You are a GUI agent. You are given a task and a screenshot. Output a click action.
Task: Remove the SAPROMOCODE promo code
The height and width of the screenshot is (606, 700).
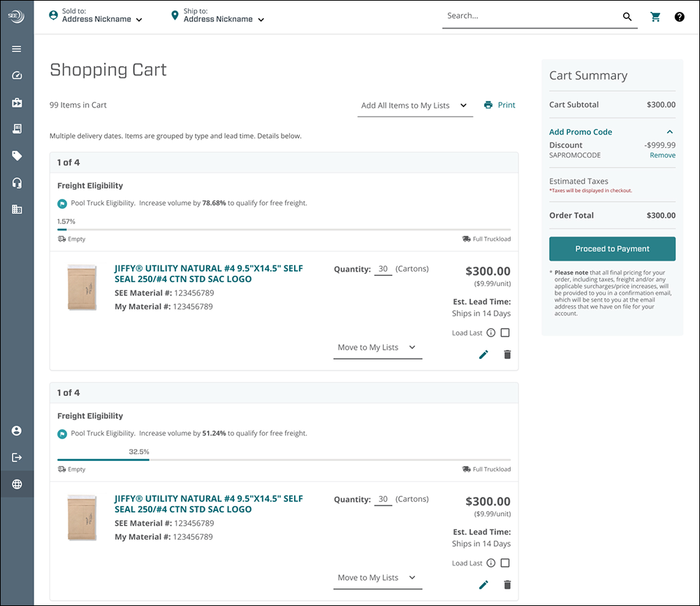pyautogui.click(x=662, y=156)
